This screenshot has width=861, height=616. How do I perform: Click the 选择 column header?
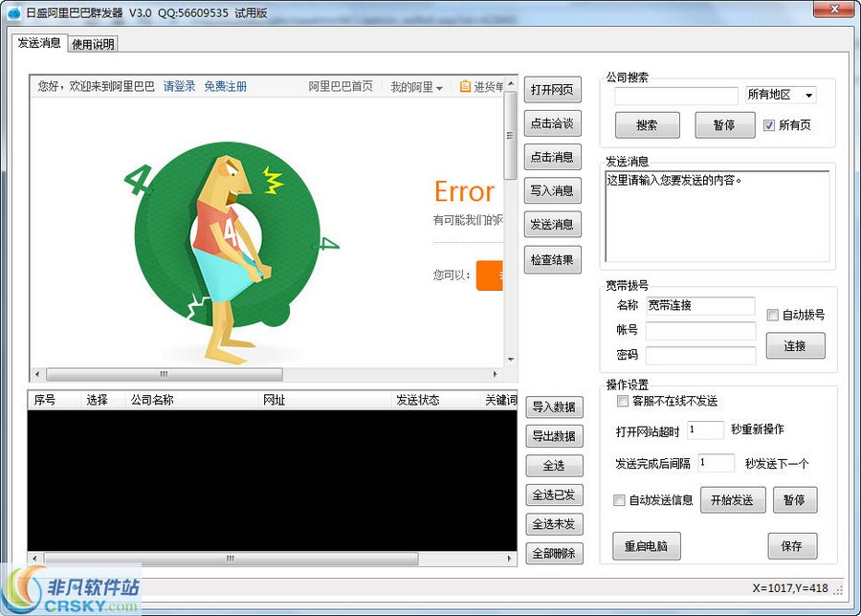click(x=102, y=400)
